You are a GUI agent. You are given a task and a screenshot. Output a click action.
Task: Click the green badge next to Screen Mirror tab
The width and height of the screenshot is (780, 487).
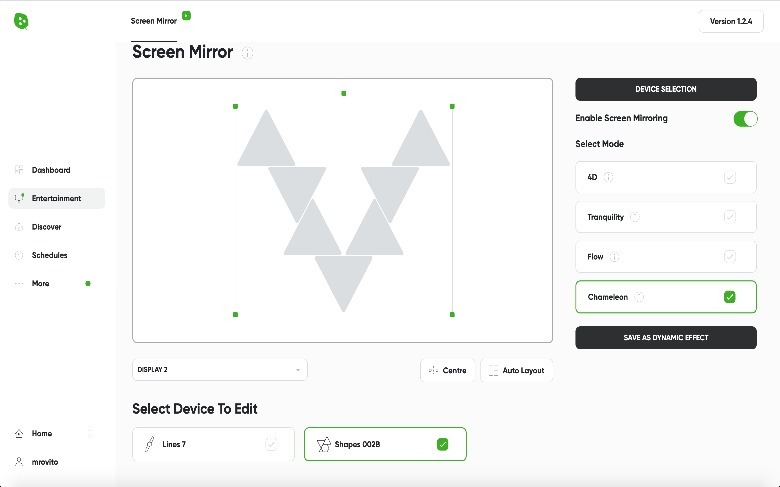point(187,15)
